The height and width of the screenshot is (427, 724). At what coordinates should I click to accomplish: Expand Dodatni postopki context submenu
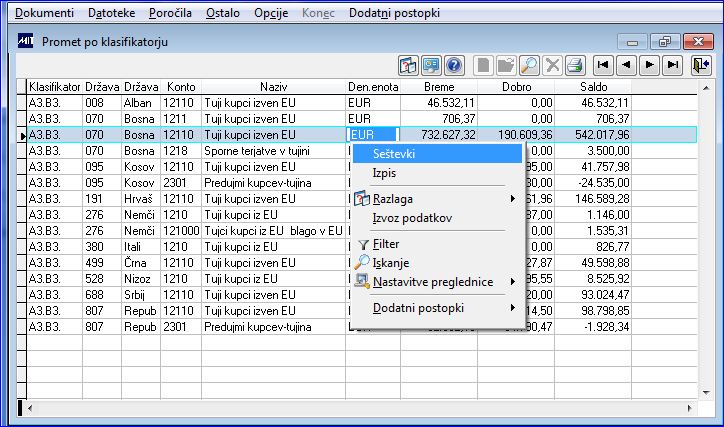513,307
